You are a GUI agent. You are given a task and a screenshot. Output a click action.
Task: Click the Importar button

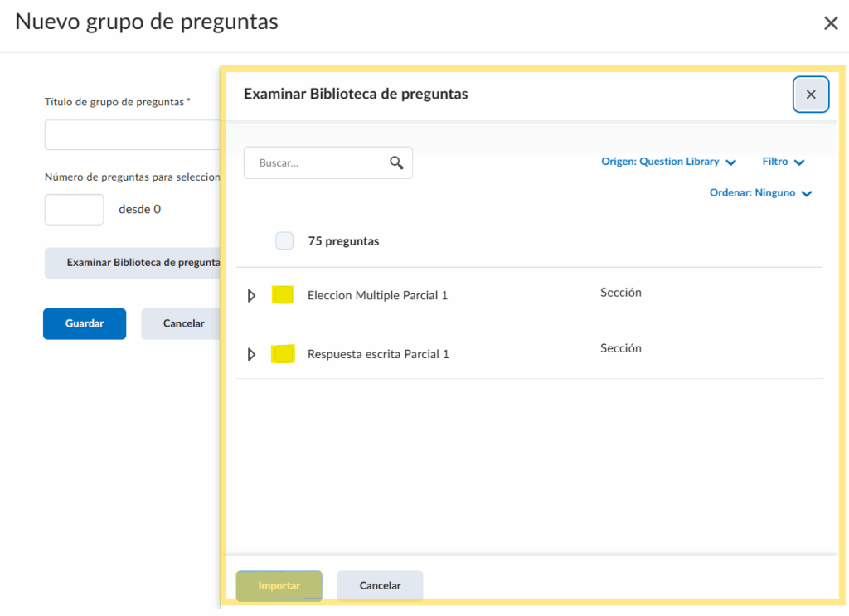279,585
